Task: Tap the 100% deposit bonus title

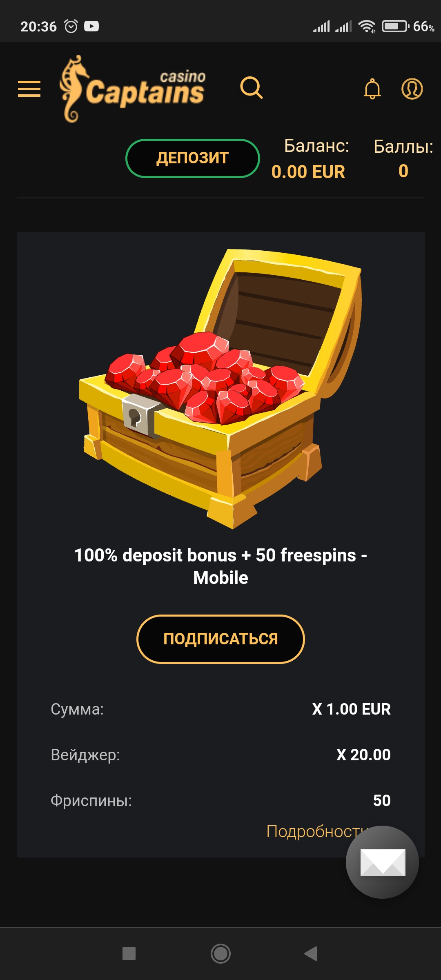Action: pos(220,566)
